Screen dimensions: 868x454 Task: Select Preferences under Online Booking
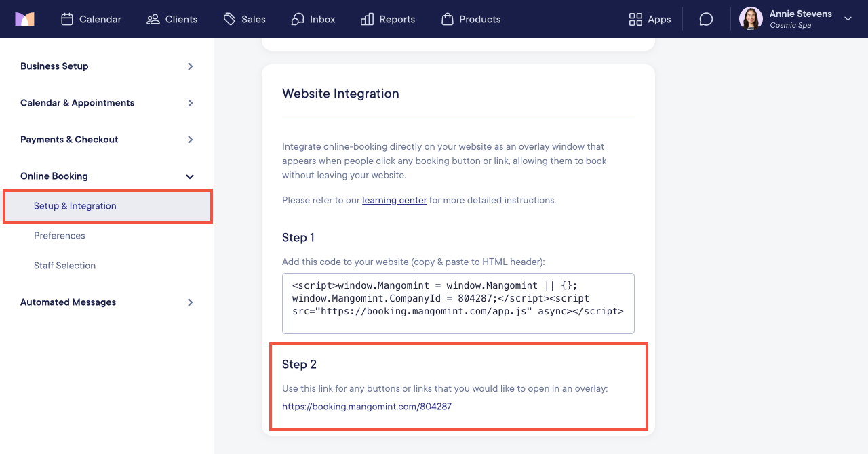(x=60, y=236)
